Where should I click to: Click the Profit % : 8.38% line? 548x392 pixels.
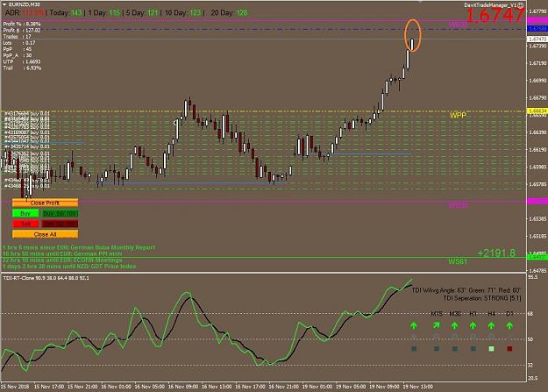[x=22, y=25]
